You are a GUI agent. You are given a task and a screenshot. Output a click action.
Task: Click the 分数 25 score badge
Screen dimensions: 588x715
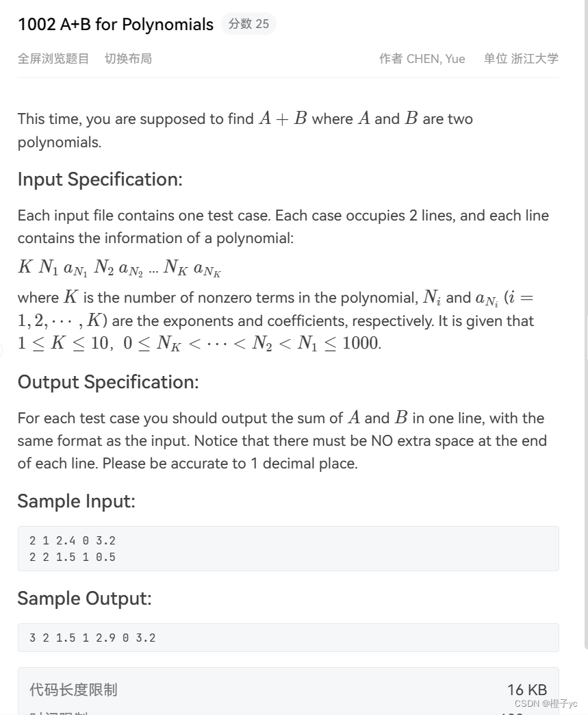point(249,23)
